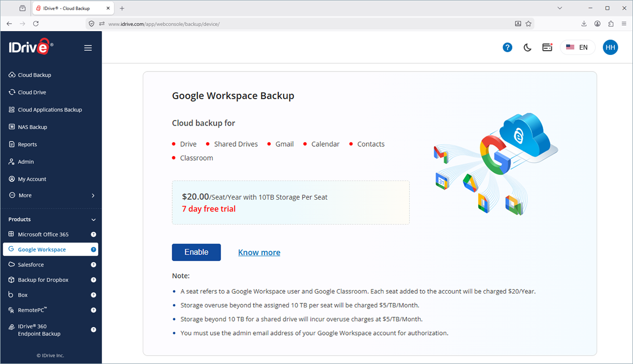Viewport: 633px width, 364px height.
Task: Bookmark this page star icon
Action: pos(528,24)
